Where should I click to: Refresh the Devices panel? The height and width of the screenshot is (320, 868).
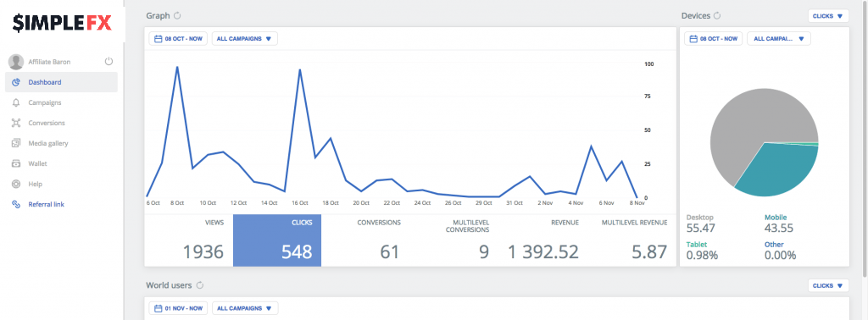[717, 15]
